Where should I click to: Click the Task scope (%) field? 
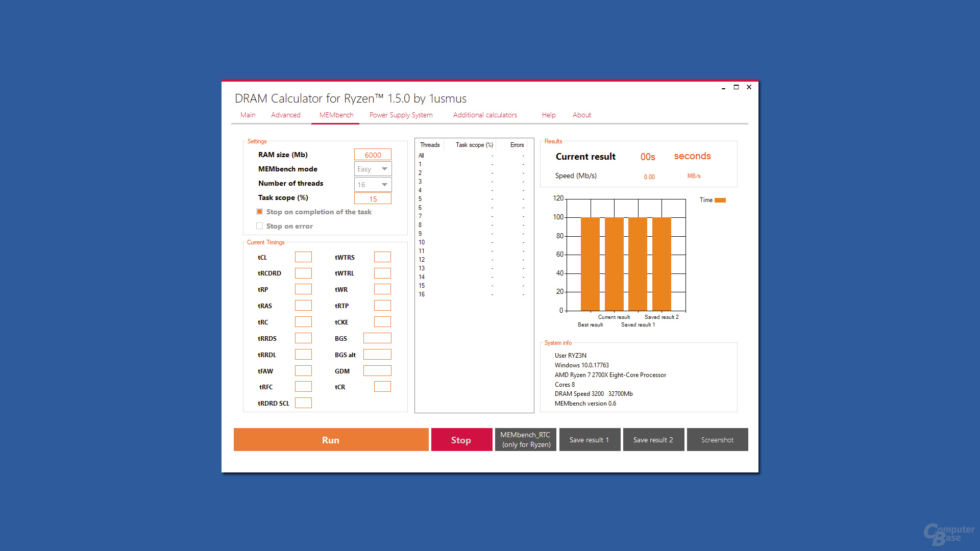pyautogui.click(x=373, y=199)
